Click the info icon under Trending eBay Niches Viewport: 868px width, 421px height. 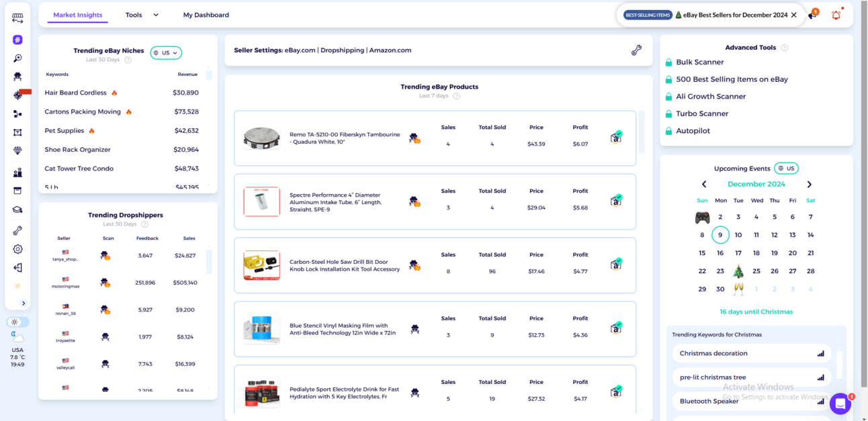click(x=128, y=60)
